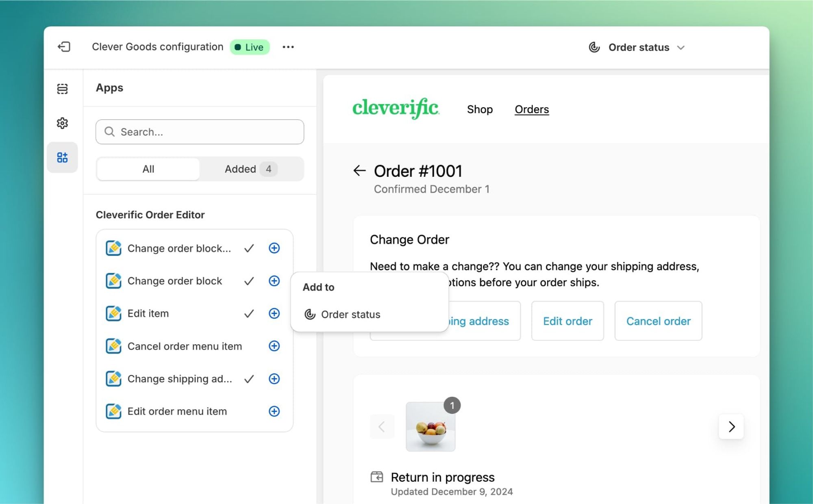Select the All tab
Viewport: 813px width, 504px height.
point(148,169)
